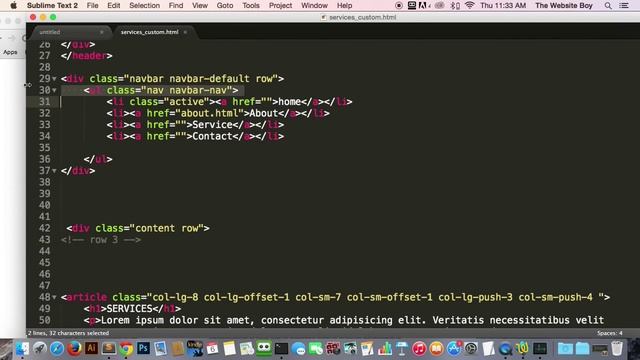Viewport: 640px width, 360px height.
Task: Open the Help menu
Action: [x=344, y=5]
